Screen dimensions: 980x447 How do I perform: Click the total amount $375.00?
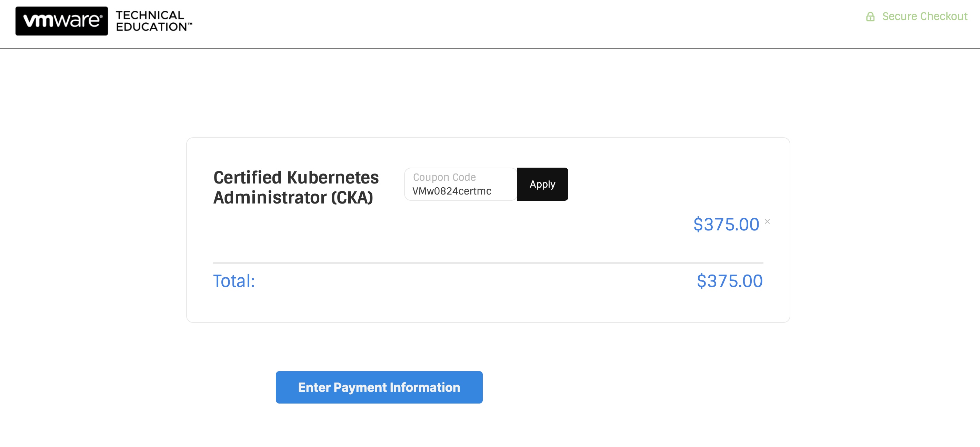coord(730,281)
